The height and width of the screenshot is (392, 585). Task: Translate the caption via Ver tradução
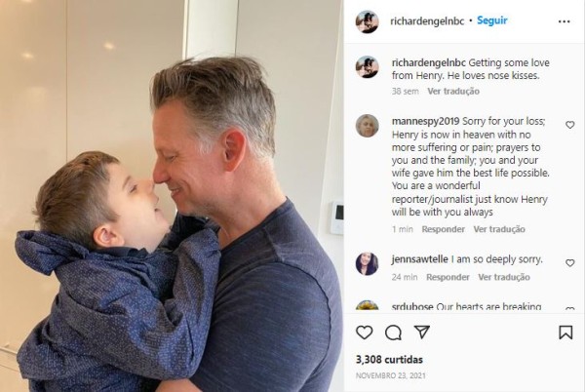(453, 91)
